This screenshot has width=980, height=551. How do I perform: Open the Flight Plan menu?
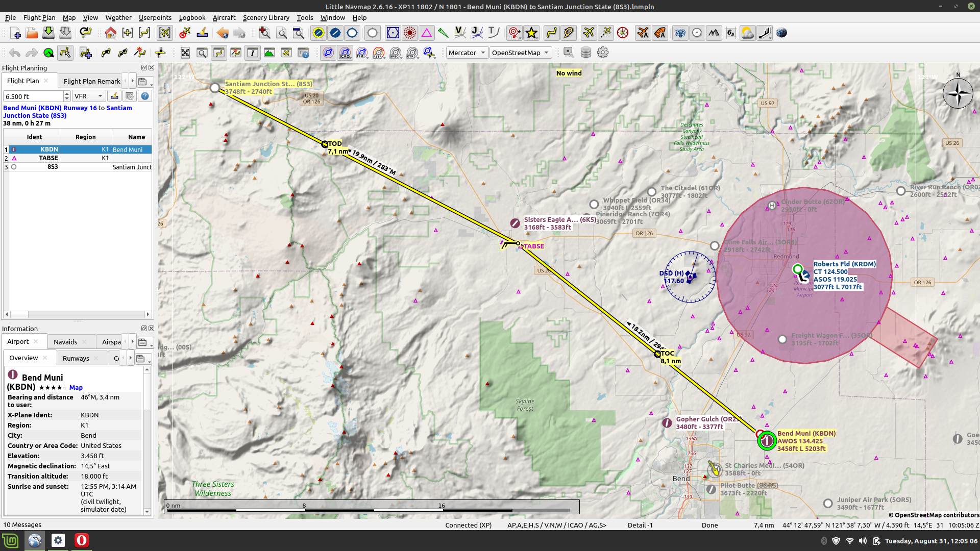[39, 17]
